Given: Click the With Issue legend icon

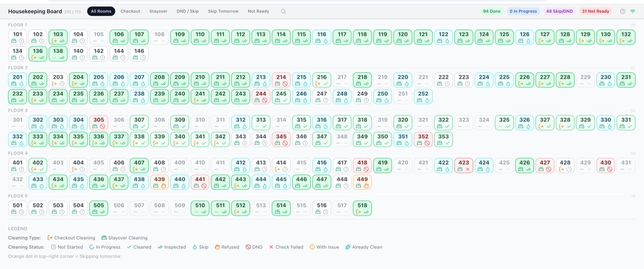Looking at the screenshot, I should 312,247.
